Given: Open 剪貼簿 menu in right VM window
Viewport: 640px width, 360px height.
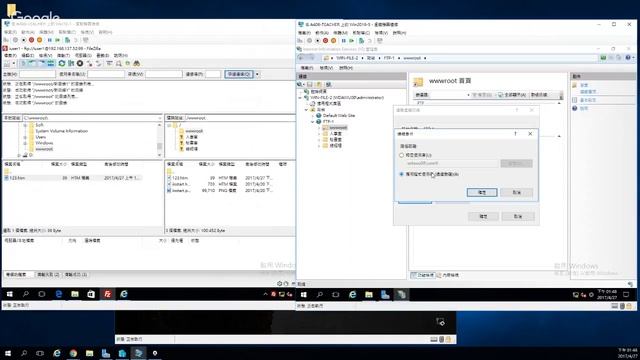Looking at the screenshot, I should [361, 33].
